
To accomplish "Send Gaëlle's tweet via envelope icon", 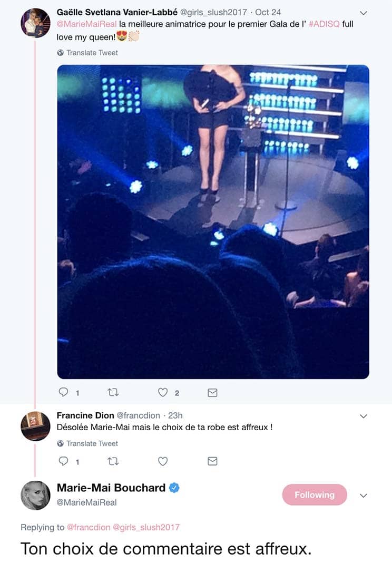I will point(212,393).
